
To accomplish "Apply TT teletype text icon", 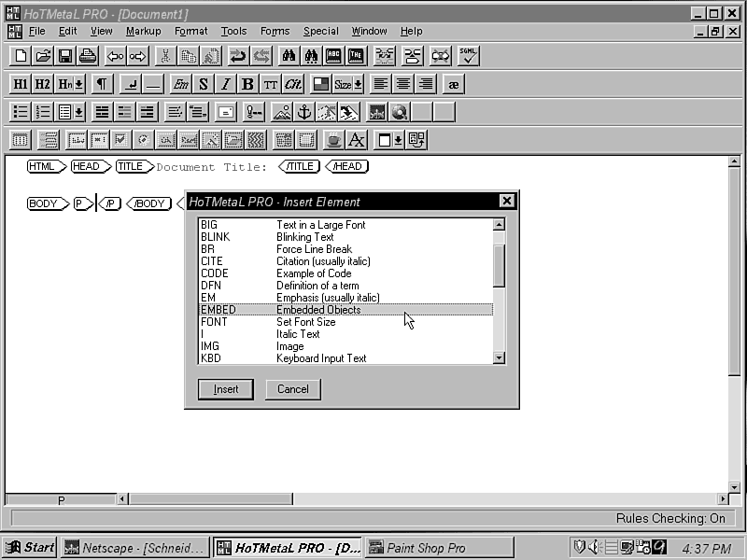I will [x=270, y=84].
